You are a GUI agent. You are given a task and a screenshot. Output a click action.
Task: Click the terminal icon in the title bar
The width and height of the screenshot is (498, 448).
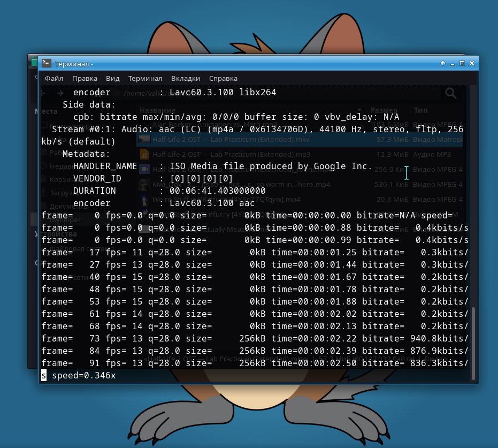coord(47,63)
